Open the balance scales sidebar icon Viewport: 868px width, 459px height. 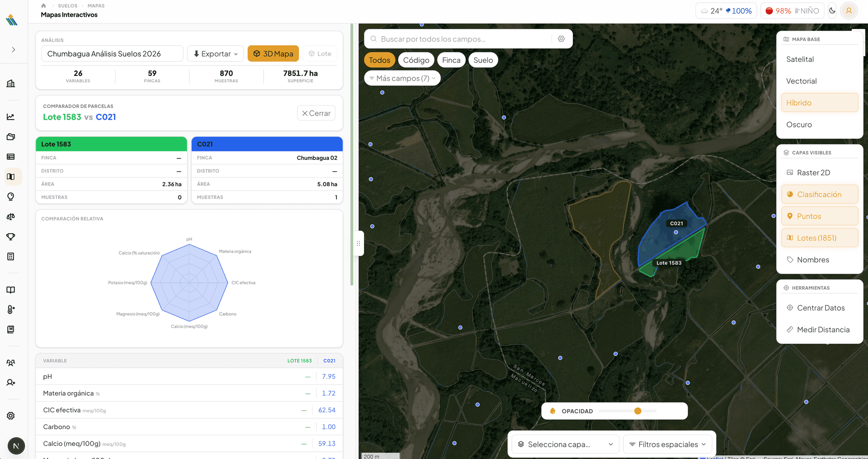click(x=11, y=216)
